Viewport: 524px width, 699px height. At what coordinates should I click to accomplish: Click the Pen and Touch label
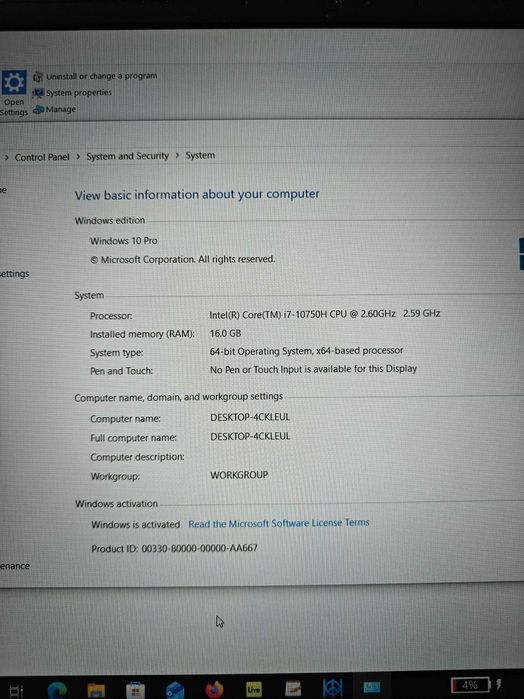[x=121, y=371]
